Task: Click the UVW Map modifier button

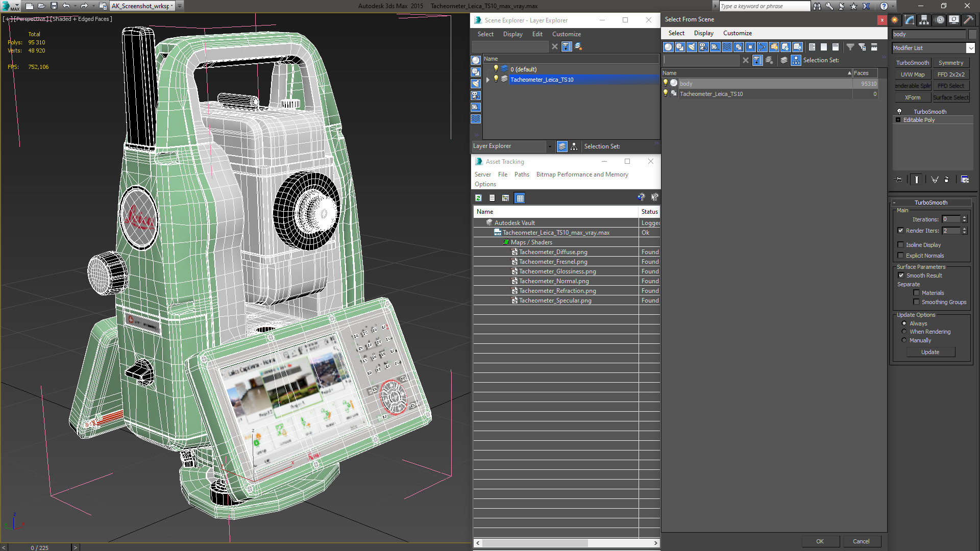Action: click(x=912, y=74)
